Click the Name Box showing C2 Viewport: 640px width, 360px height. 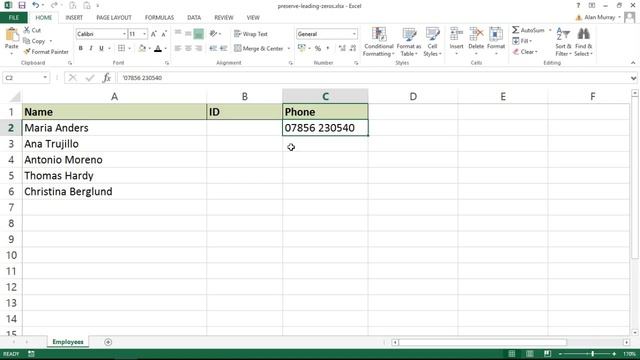(26, 78)
